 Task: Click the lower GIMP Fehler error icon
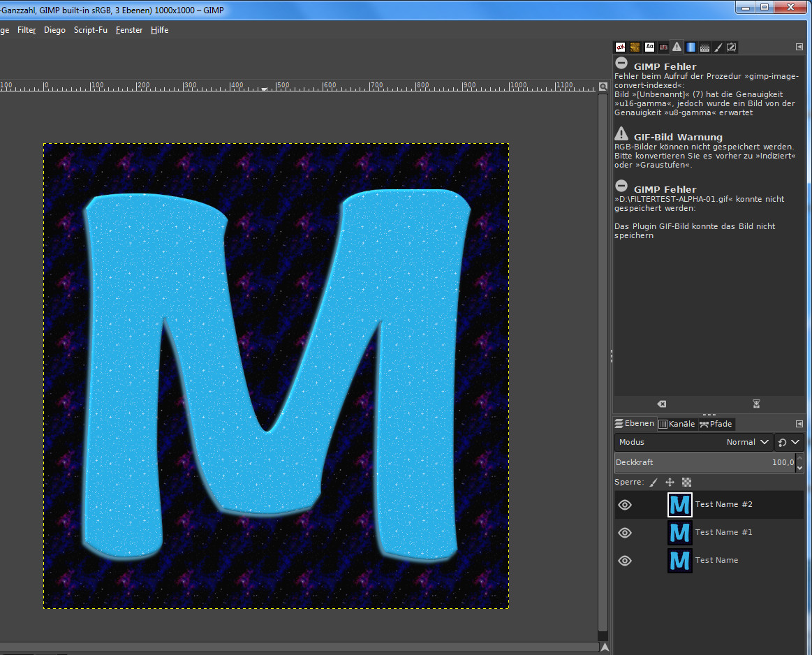(621, 186)
